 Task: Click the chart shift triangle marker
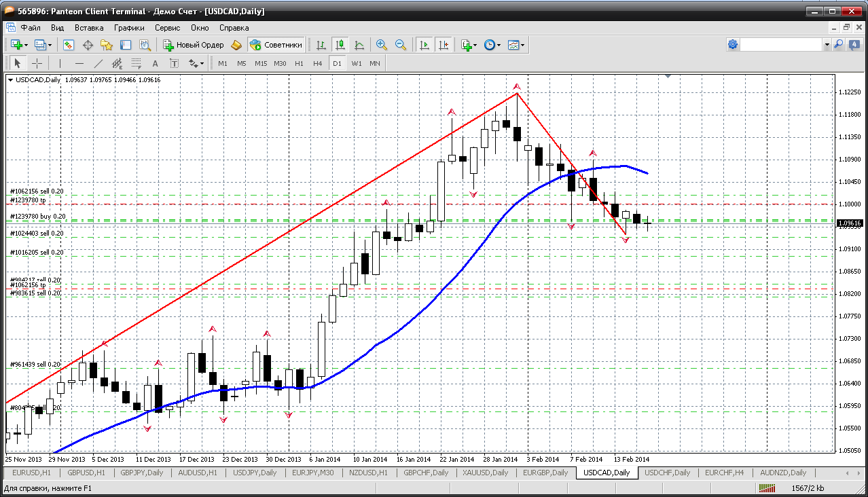click(668, 77)
